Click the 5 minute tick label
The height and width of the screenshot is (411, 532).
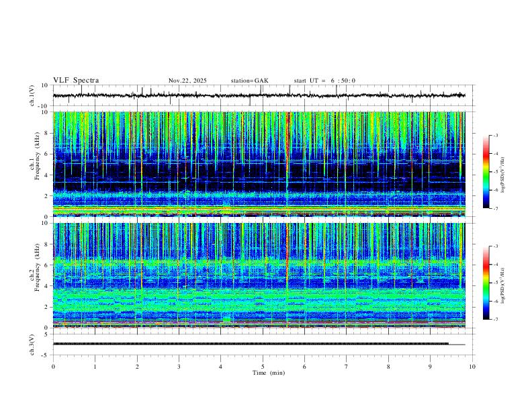(263, 367)
